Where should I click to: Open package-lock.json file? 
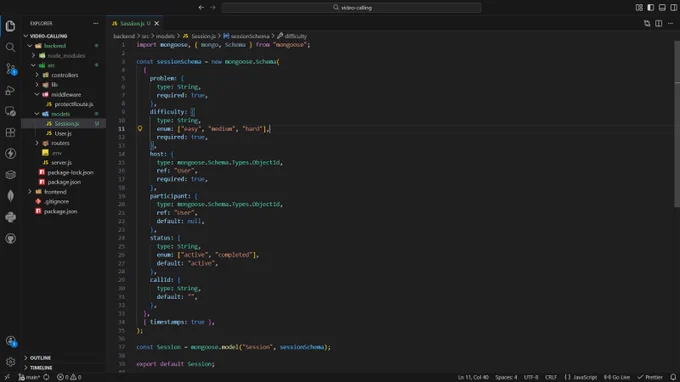pos(70,172)
